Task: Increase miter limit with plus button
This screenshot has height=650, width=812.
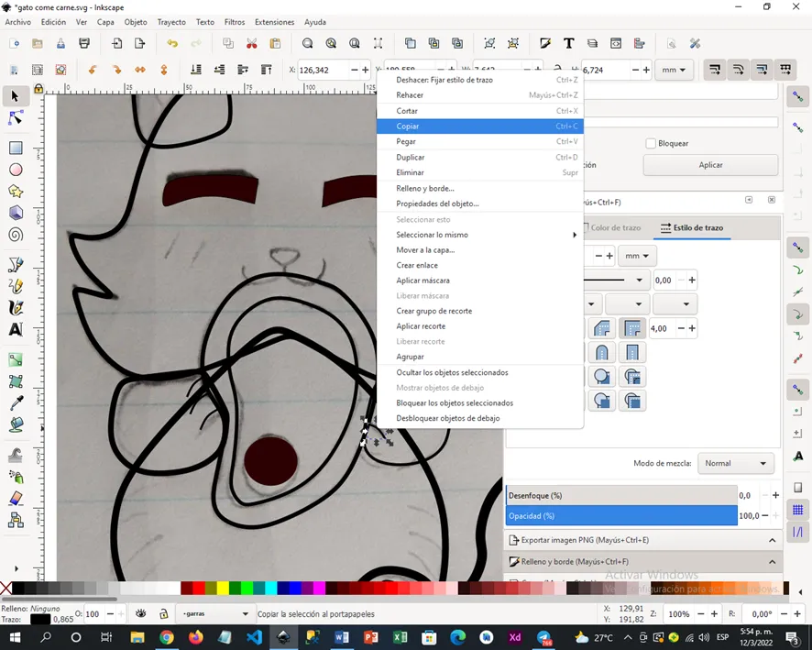Action: [x=692, y=328]
